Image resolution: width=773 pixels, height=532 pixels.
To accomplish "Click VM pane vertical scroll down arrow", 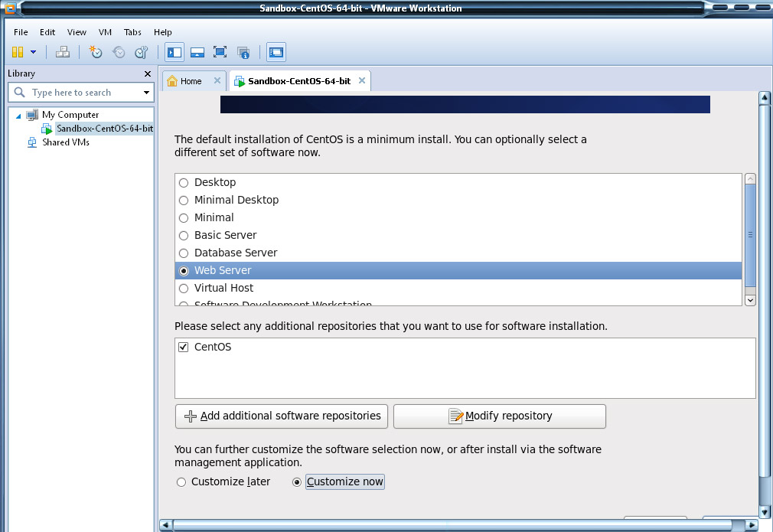I will [x=765, y=511].
